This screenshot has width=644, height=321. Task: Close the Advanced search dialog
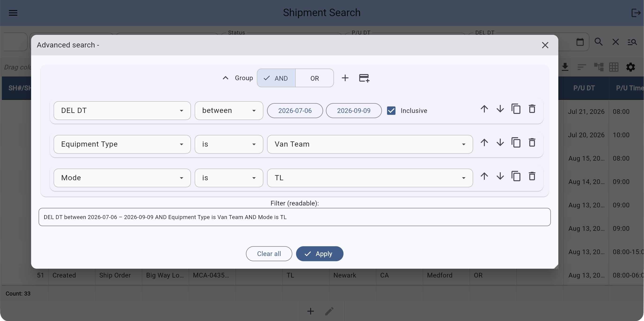[545, 45]
